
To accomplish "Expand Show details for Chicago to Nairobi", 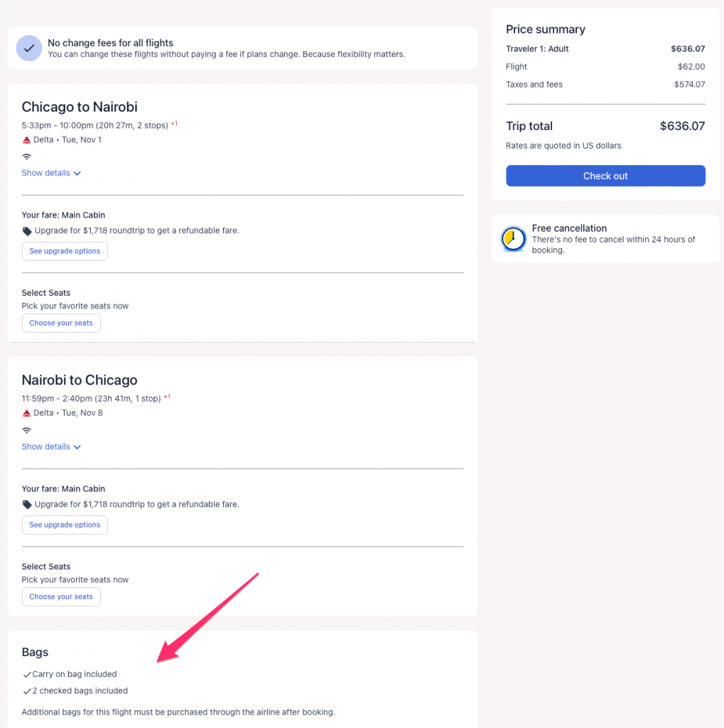I will pos(51,173).
